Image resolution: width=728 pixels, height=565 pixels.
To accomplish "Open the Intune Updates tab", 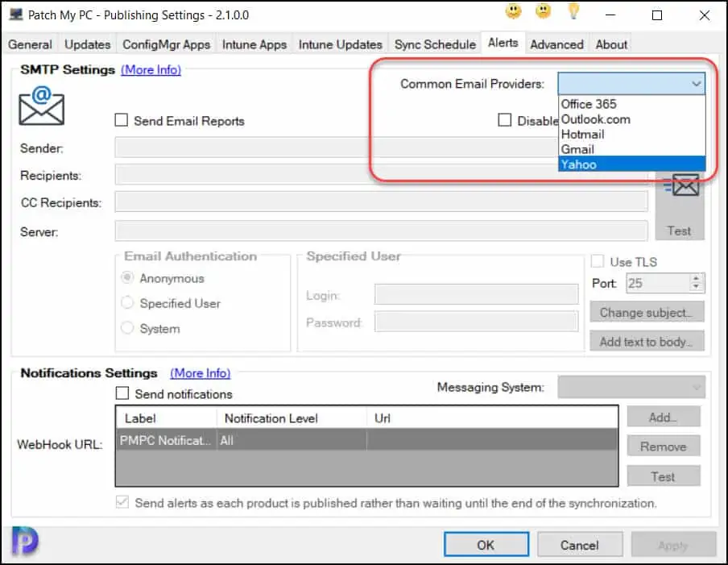I will pos(341,44).
